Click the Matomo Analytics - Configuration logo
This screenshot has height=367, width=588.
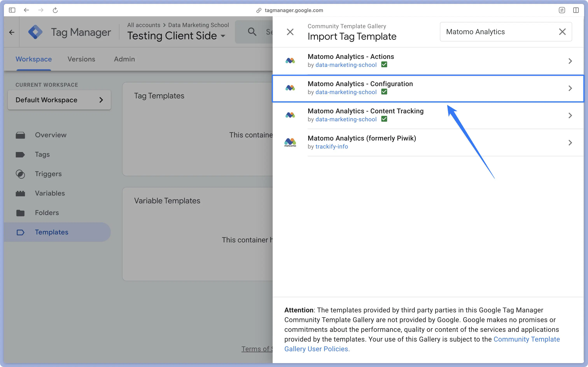[x=290, y=88]
